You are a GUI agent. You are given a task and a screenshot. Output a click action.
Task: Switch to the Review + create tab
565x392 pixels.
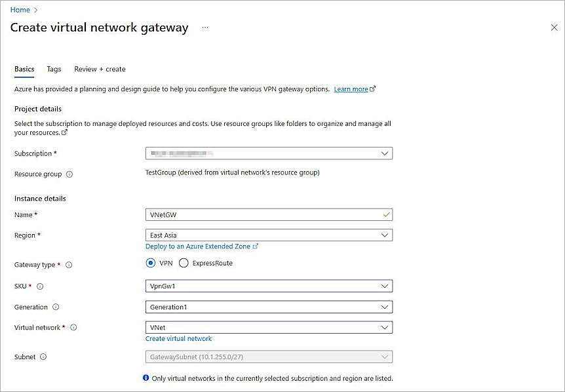(x=99, y=69)
